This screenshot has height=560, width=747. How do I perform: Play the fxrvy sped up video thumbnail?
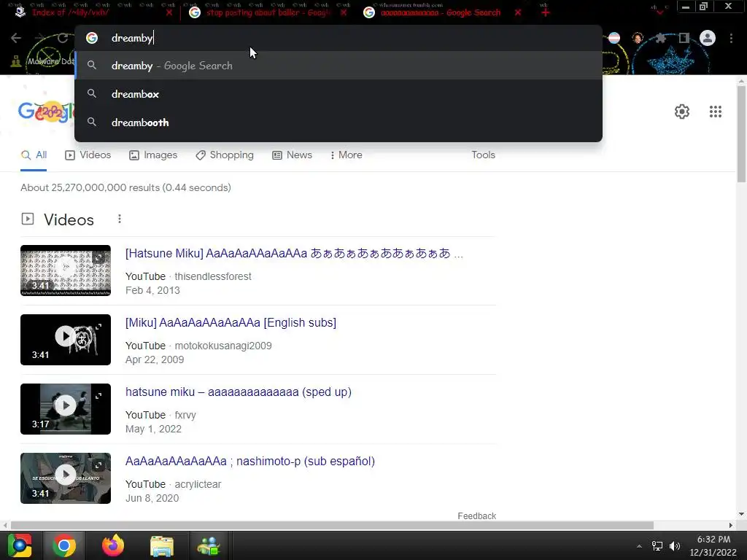click(x=66, y=409)
